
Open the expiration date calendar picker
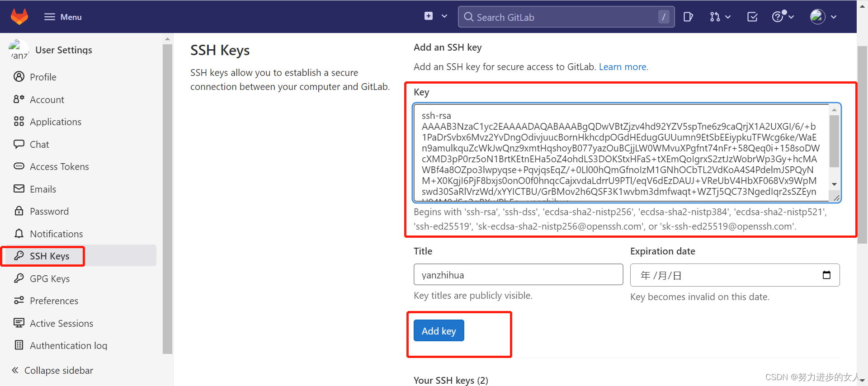click(x=826, y=275)
